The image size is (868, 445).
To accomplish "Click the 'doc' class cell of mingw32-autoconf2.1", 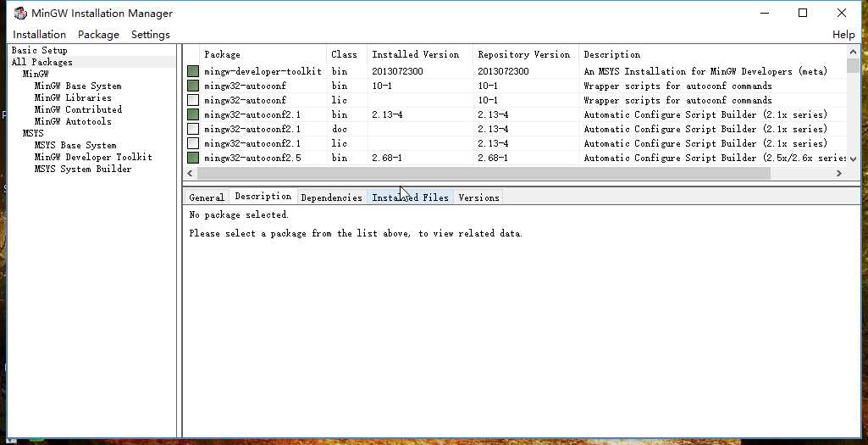I will [340, 129].
